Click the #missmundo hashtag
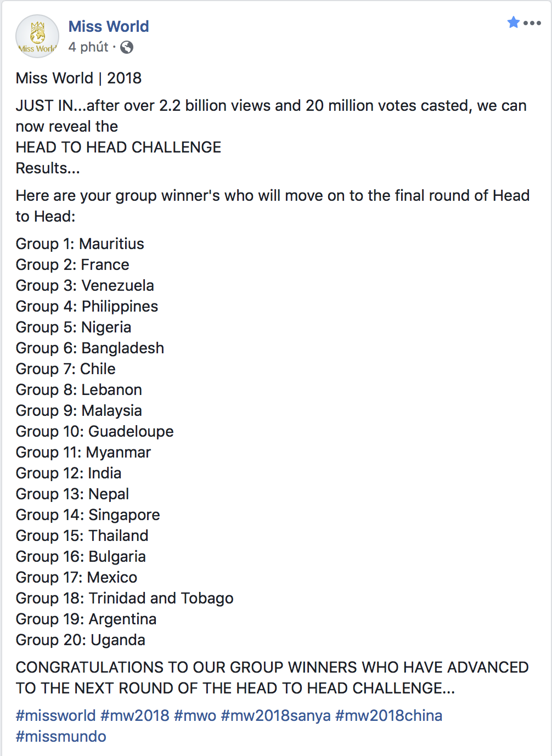Viewport: 552px width, 756px height. coord(61,736)
